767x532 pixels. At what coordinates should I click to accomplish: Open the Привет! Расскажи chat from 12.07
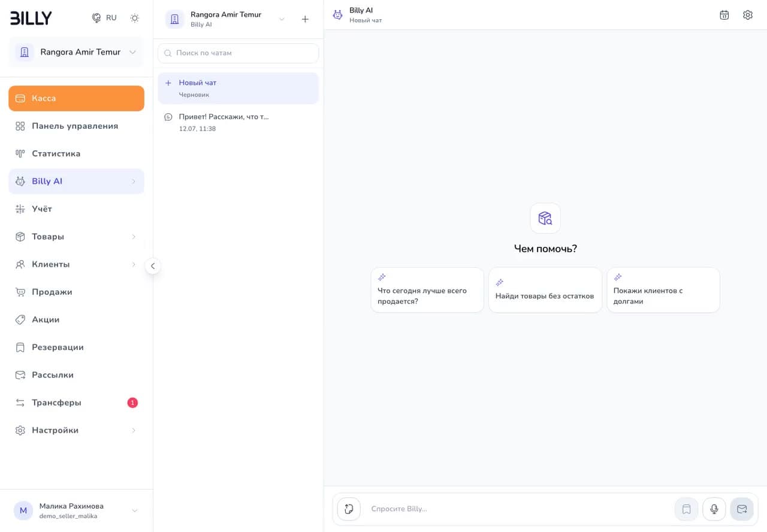(x=238, y=122)
